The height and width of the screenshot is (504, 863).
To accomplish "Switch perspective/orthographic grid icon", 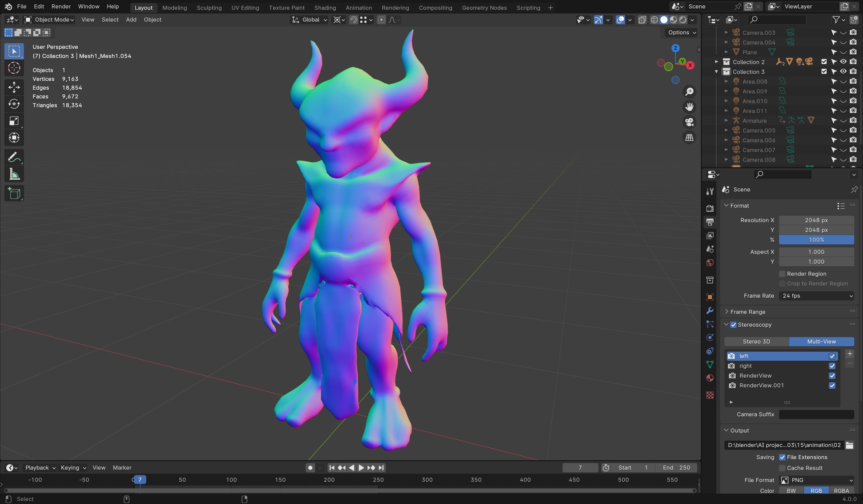I will coord(689,138).
